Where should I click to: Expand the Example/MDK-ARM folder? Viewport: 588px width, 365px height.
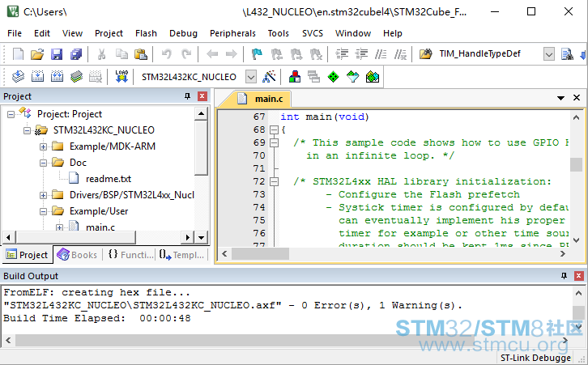(43, 146)
